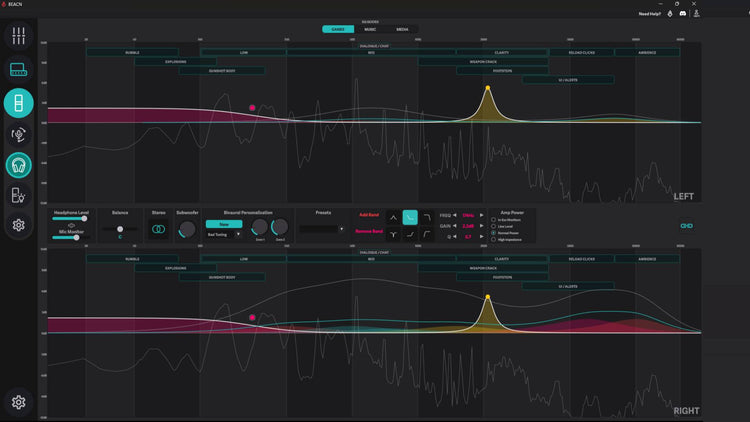Select pink band node in right EQ
This screenshot has height=422, width=750.
click(x=252, y=317)
